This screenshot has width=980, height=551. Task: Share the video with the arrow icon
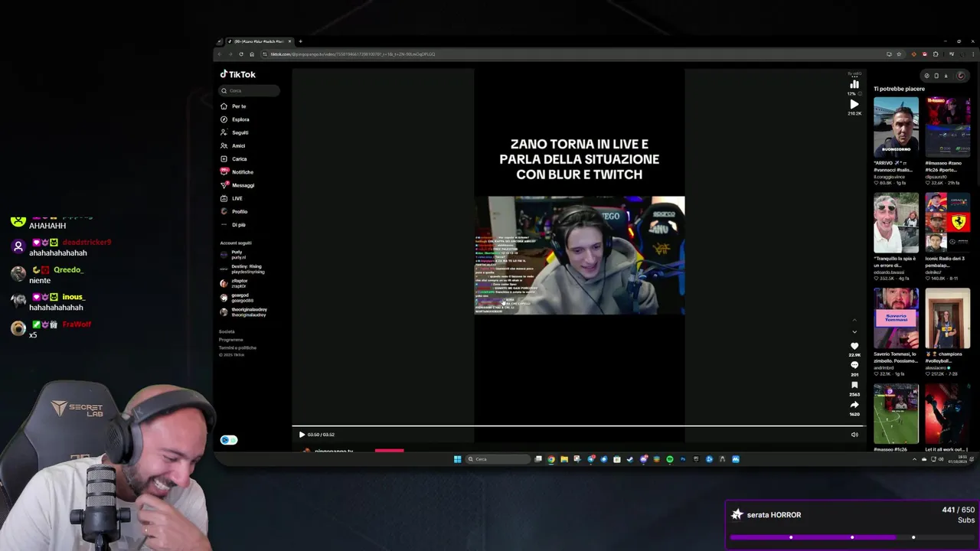click(854, 405)
